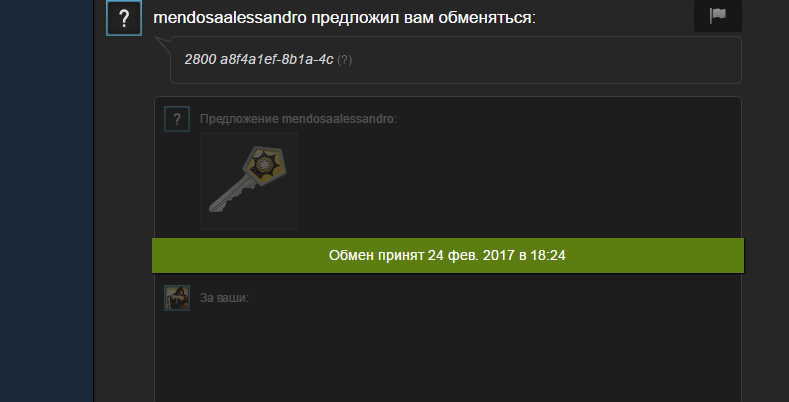This screenshot has height=402, width=789.
Task: Open your profile avatar beside За ваши
Action: pyautogui.click(x=177, y=298)
